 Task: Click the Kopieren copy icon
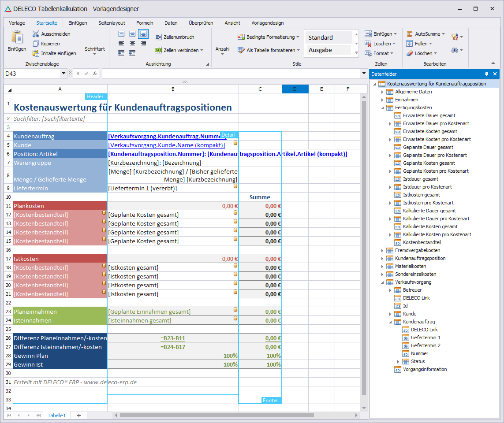tap(36, 44)
